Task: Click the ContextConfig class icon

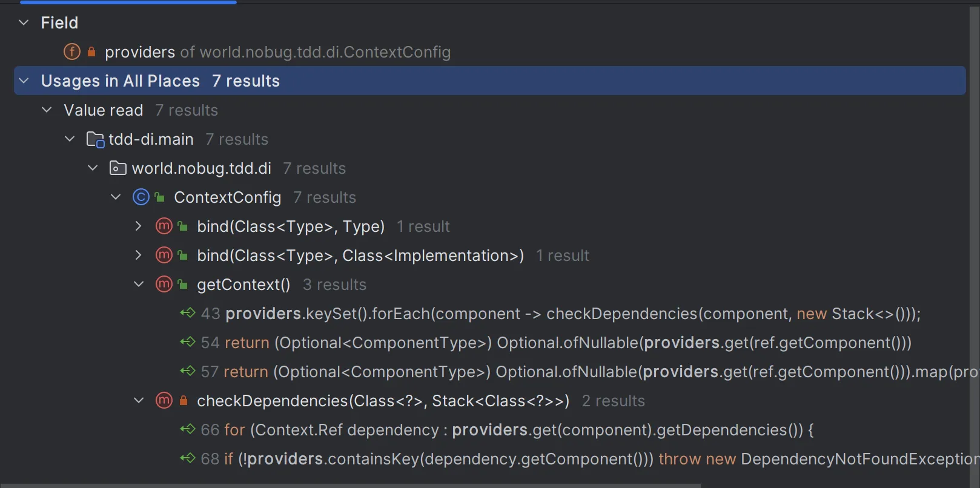Action: 141,197
